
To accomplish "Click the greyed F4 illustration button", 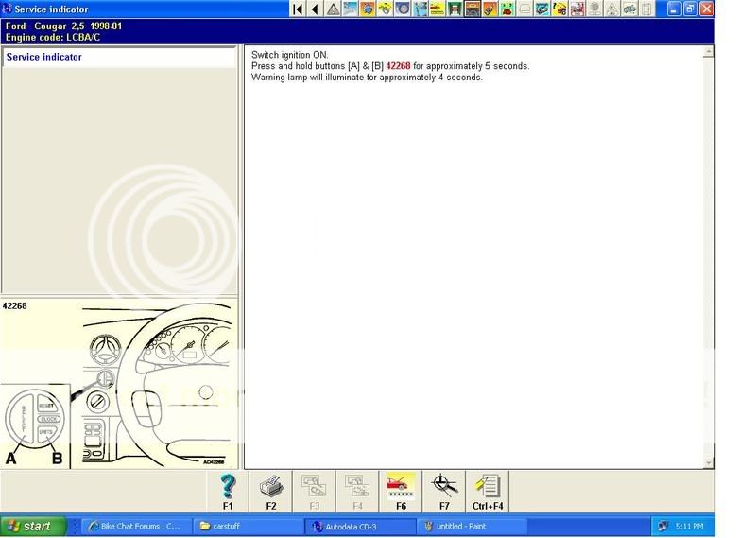I will [358, 492].
